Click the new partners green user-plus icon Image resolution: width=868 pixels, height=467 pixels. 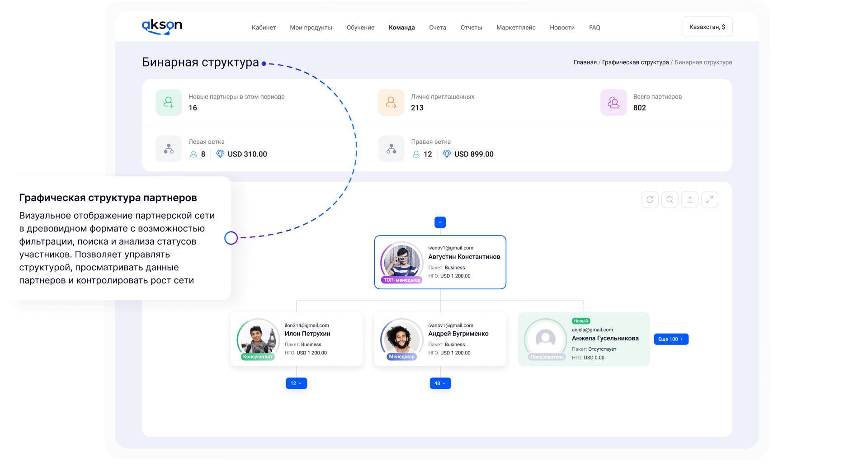[x=169, y=103]
